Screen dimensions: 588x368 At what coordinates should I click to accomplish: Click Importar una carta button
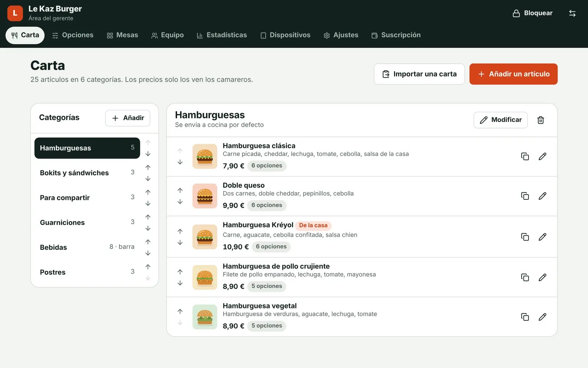419,74
